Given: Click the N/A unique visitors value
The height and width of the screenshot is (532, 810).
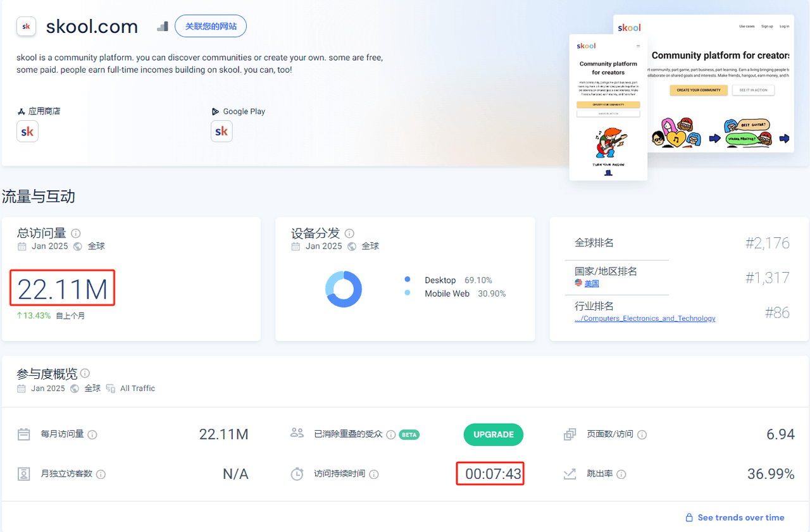Looking at the screenshot, I should coord(235,474).
